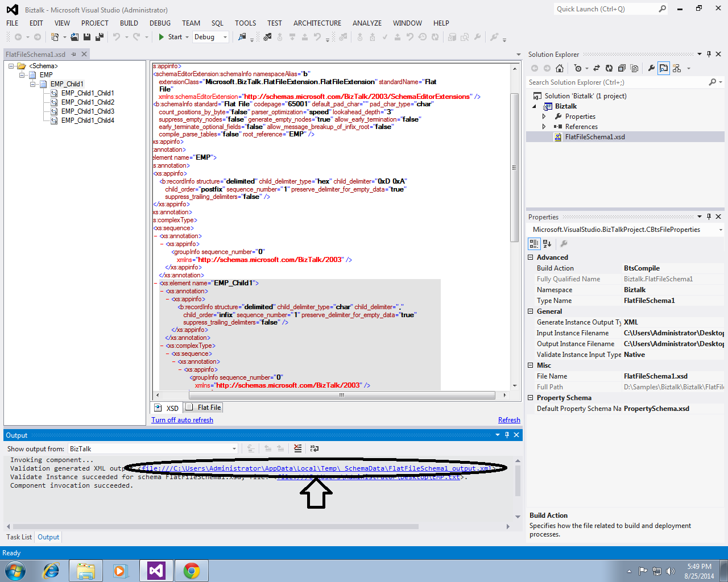Screen dimensions: 728x582
Task: Open the Debug configuration dropdown
Action: 225,37
